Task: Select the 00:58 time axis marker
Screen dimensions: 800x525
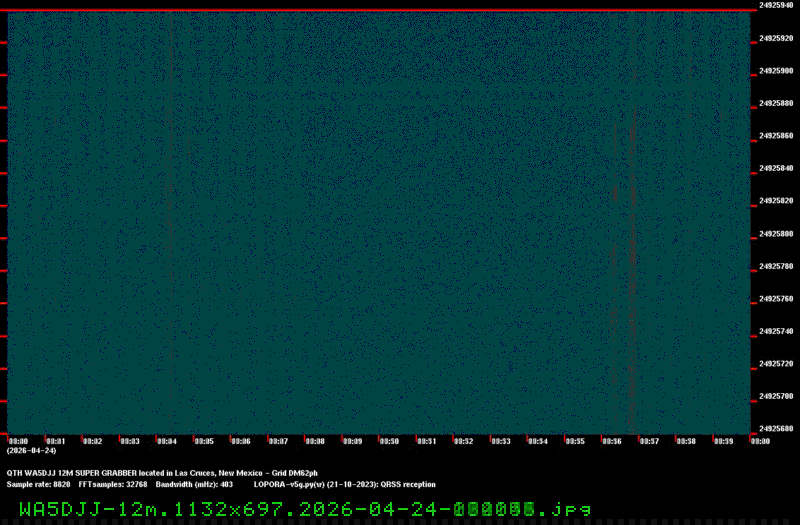Action: pos(685,441)
